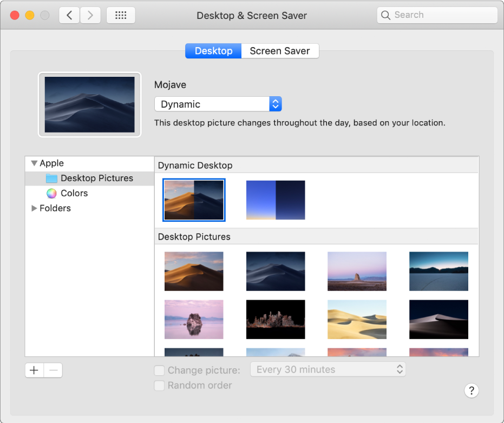Select Colors in the Apple sidebar
Image resolution: width=504 pixels, height=423 pixels.
click(74, 193)
